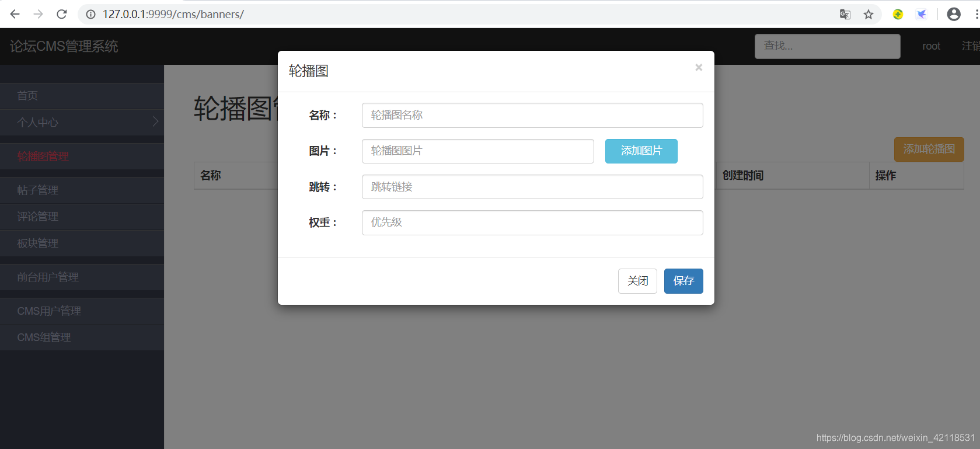Image resolution: width=980 pixels, height=449 pixels.
Task: Save the banner with 保存 button
Action: point(683,281)
